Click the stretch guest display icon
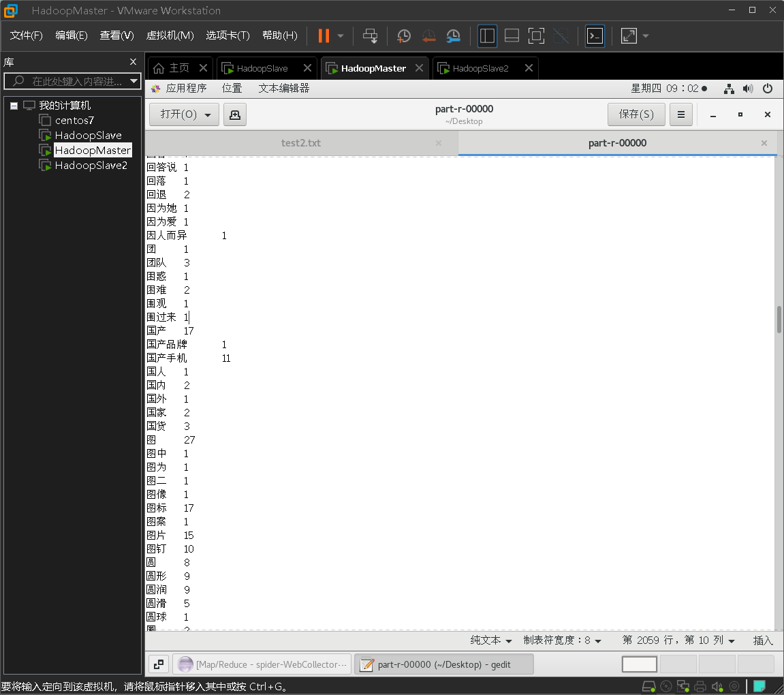The image size is (784, 695). [629, 36]
